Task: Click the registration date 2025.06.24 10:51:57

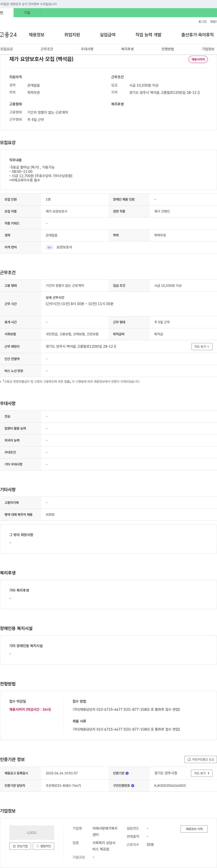Action: [x=62, y=773]
